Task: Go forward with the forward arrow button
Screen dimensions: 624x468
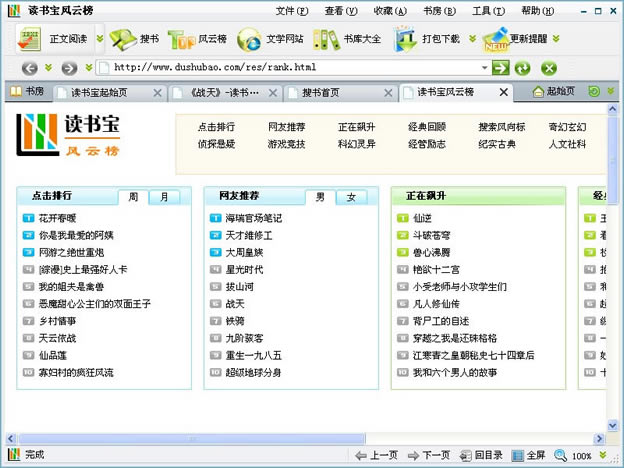Action: coord(69,68)
